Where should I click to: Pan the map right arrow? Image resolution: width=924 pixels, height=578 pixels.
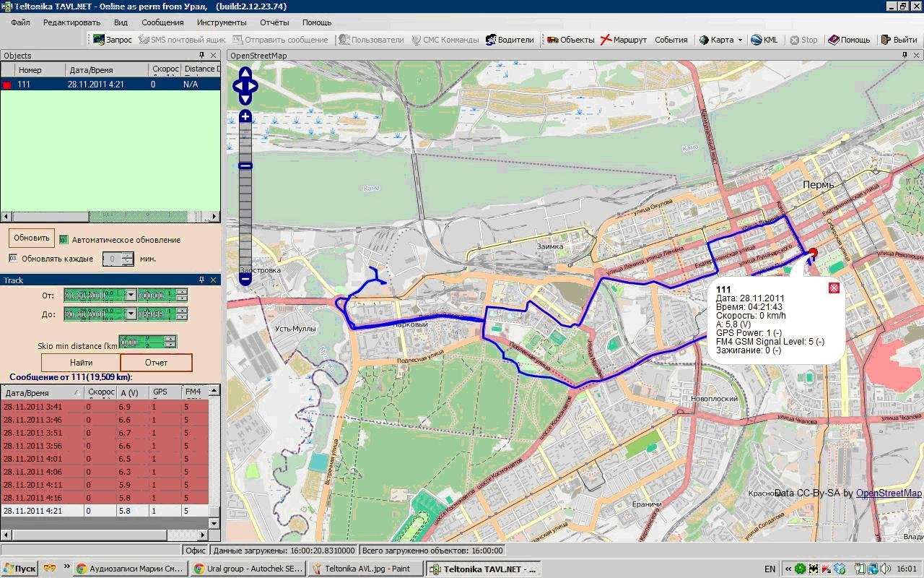[253, 86]
